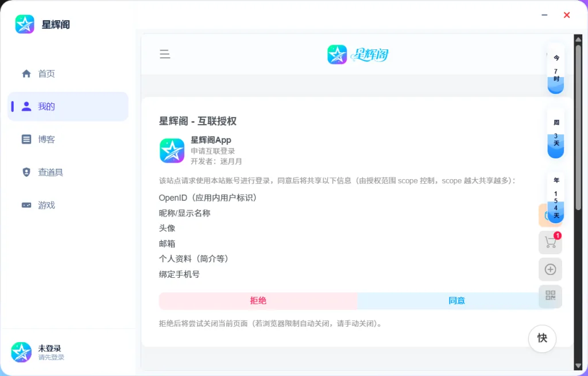This screenshot has width=588, height=376.
Task: Click the user avatar above 请先登录
Action: tap(21, 352)
